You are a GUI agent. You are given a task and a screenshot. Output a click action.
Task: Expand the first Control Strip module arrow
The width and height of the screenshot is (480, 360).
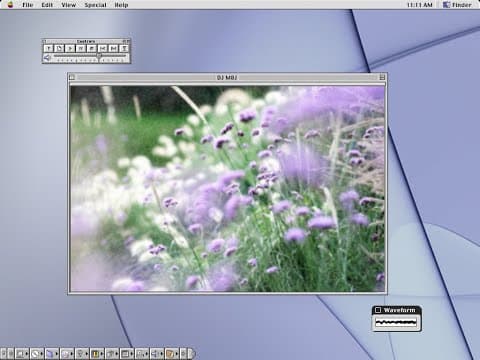point(27,353)
